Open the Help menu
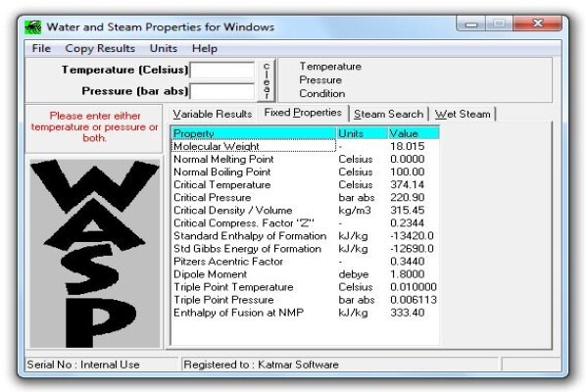 click(x=205, y=48)
